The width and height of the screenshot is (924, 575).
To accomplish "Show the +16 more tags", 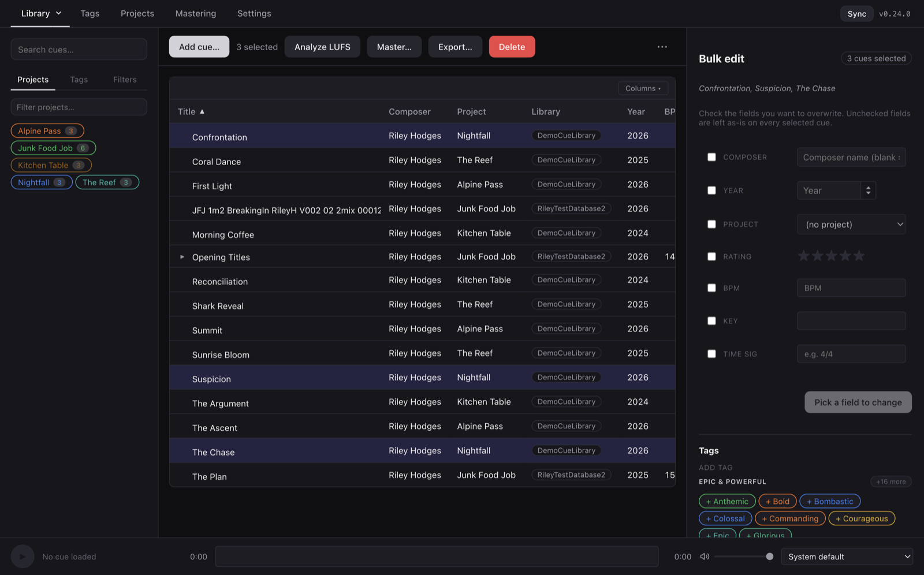I will [891, 481].
